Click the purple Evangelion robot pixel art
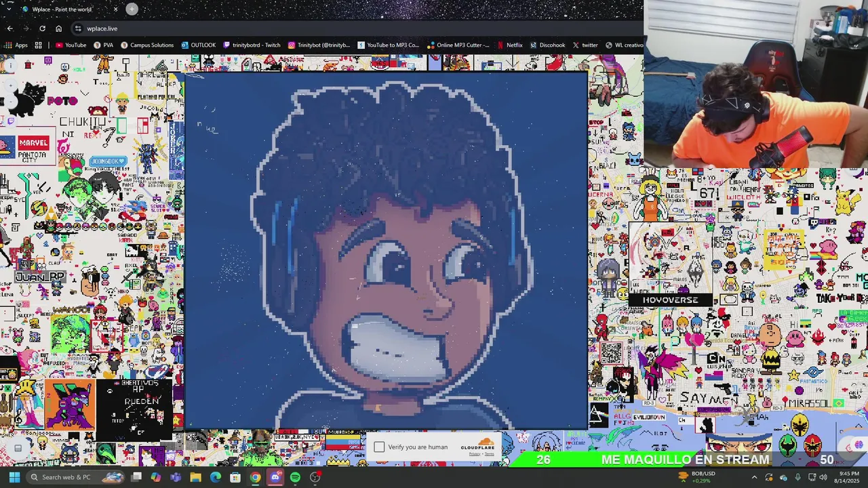Image resolution: width=868 pixels, height=488 pixels. tap(70, 405)
